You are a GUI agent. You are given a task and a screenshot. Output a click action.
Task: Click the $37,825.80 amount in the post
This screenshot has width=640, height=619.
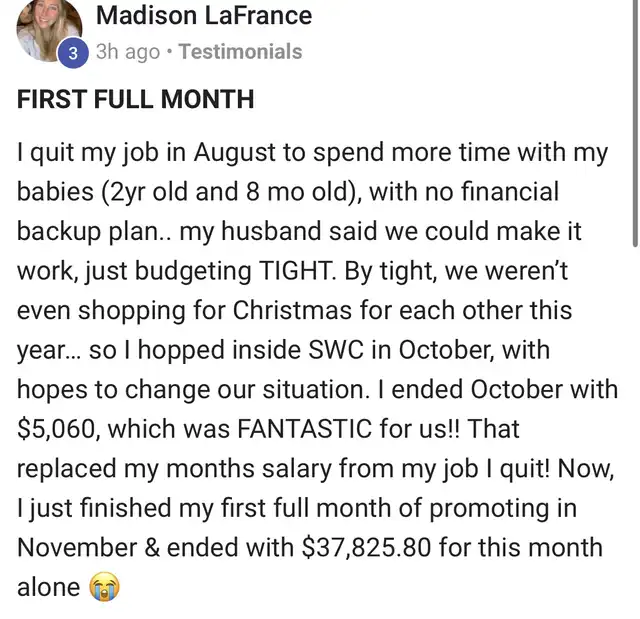pyautogui.click(x=366, y=547)
